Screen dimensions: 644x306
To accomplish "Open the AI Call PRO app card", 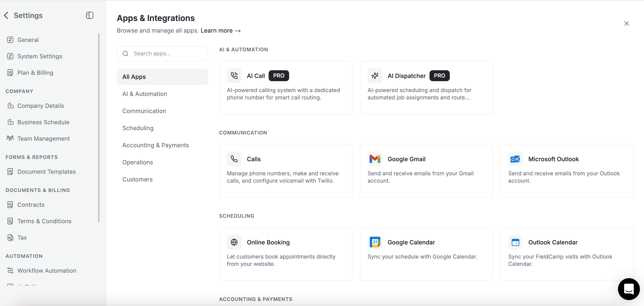I will tap(285, 88).
